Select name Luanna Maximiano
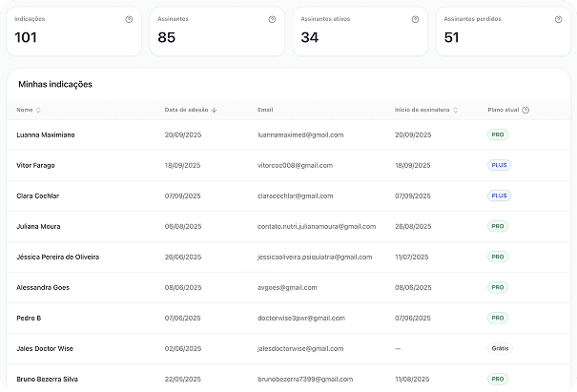The height and width of the screenshot is (392, 577). [x=46, y=135]
